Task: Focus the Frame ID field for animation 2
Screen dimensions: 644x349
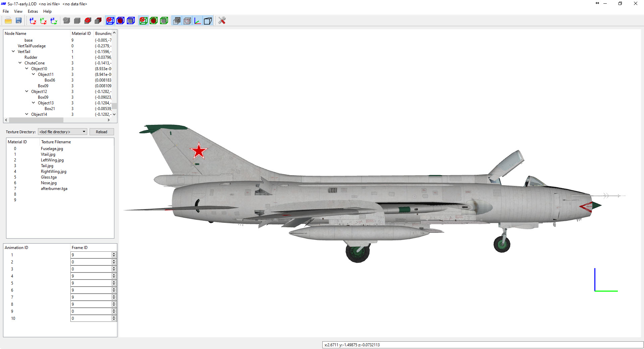Action: [91, 262]
